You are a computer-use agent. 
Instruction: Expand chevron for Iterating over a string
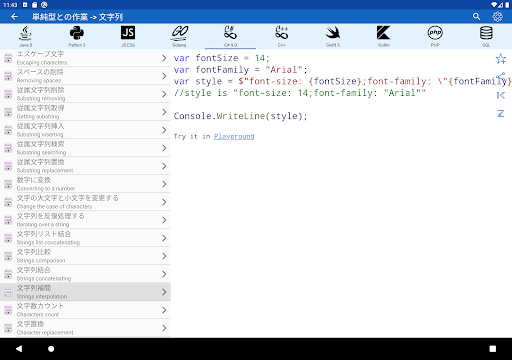(164, 220)
